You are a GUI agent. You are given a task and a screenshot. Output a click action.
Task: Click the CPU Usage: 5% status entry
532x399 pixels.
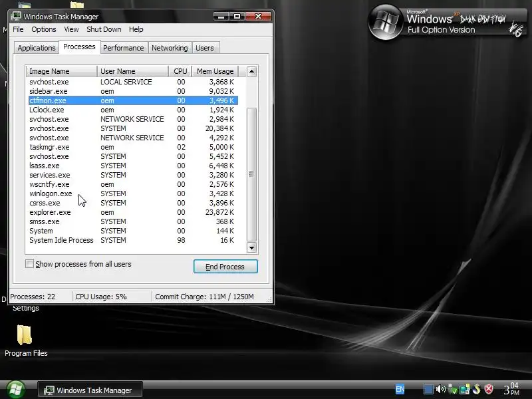(101, 297)
